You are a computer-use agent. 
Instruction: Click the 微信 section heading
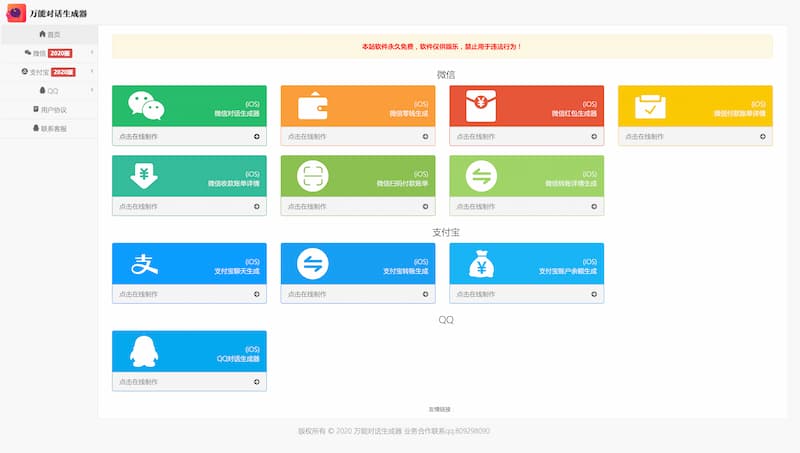(446, 74)
